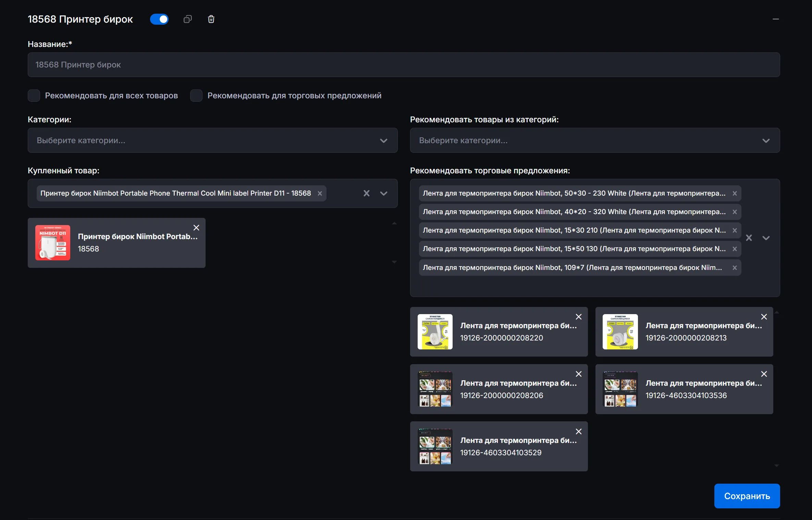Viewport: 812px width, 520px height.
Task: Open the Категории dropdown
Action: click(x=212, y=140)
